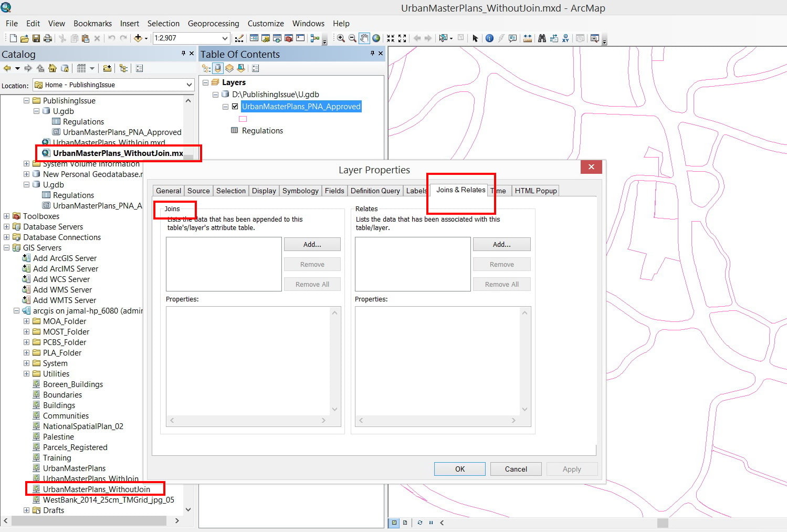
Task: Open the Python window icon
Action: coord(300,38)
